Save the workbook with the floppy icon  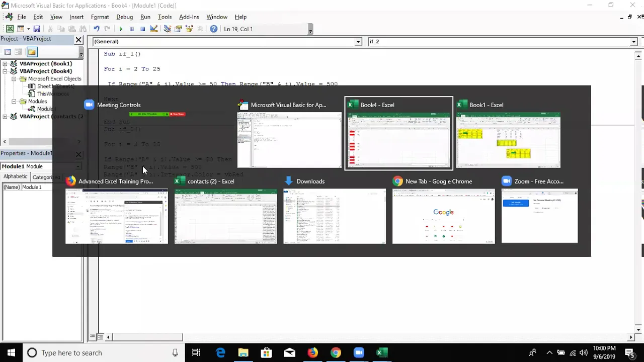[x=37, y=29]
